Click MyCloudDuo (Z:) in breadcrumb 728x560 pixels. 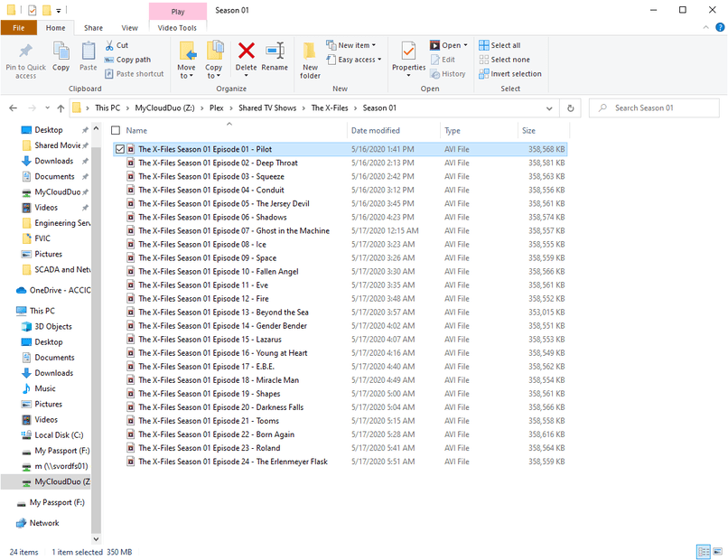[164, 108]
